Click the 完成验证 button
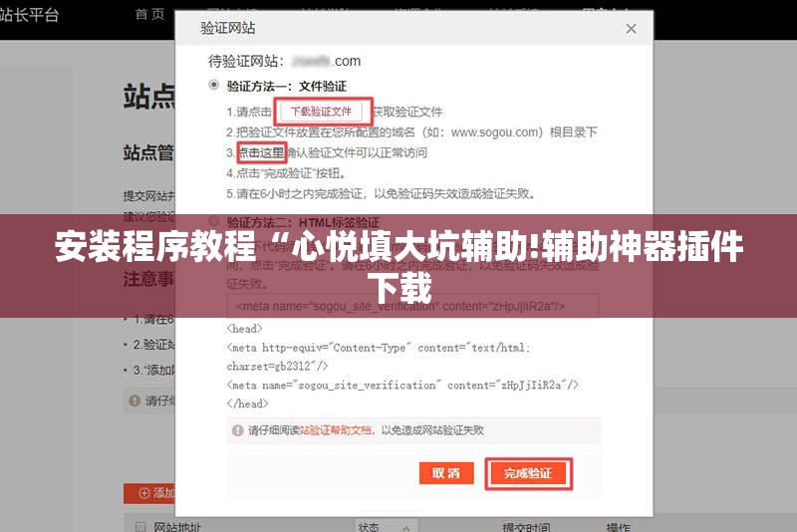The height and width of the screenshot is (532, 797). 528,473
